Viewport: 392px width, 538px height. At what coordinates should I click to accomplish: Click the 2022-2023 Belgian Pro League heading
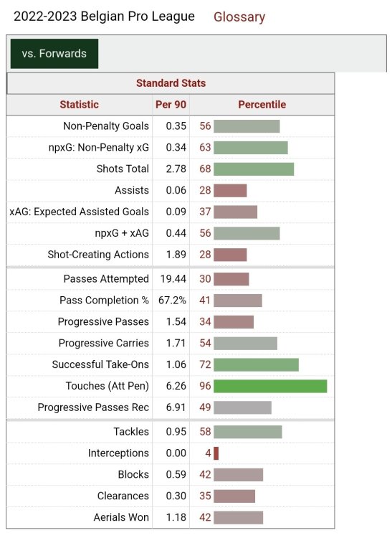(x=104, y=16)
